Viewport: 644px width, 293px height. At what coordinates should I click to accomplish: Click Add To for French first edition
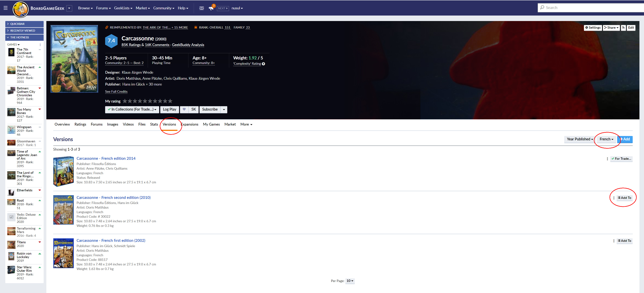point(624,241)
